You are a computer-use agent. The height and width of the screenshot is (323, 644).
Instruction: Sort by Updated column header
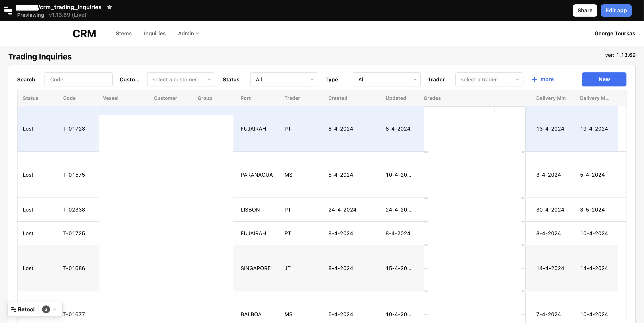click(395, 98)
